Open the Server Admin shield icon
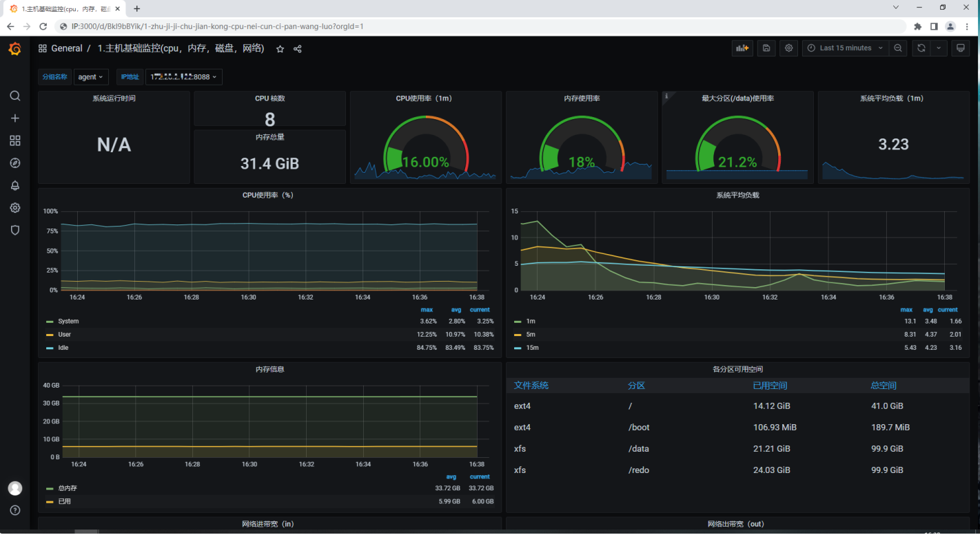Screen dimensions: 980x535 (15, 230)
